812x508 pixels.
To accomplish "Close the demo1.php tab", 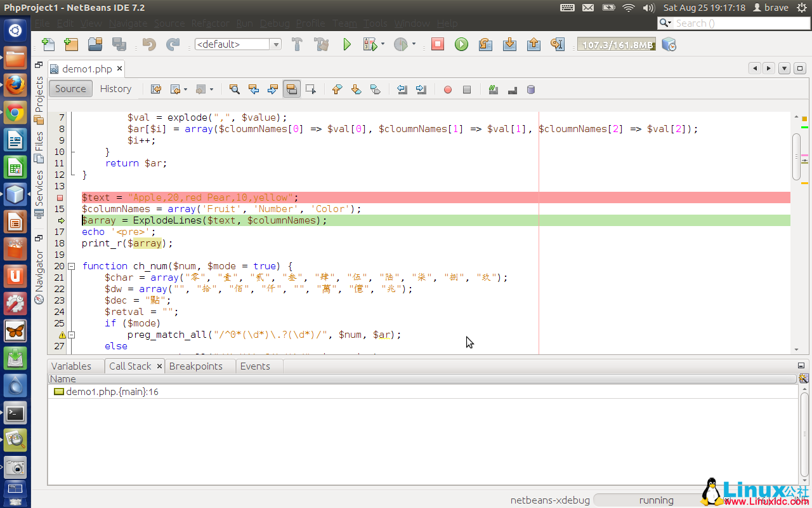I will [119, 69].
